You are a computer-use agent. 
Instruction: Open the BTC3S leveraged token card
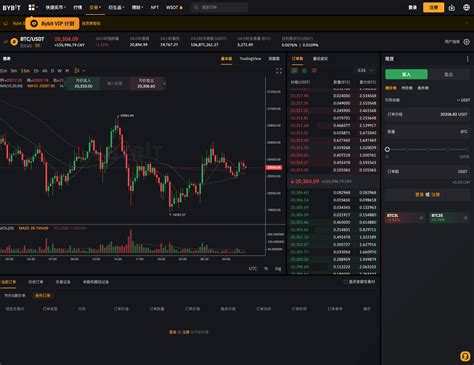449,218
